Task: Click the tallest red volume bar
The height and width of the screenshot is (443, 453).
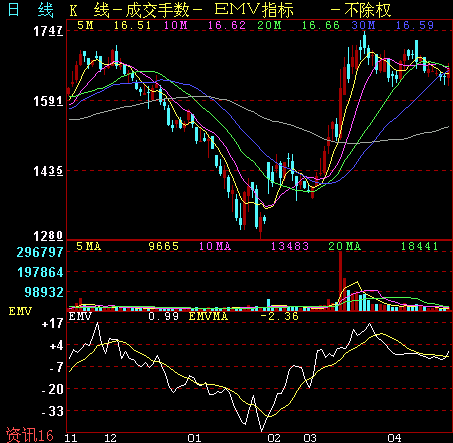Action: tap(340, 281)
